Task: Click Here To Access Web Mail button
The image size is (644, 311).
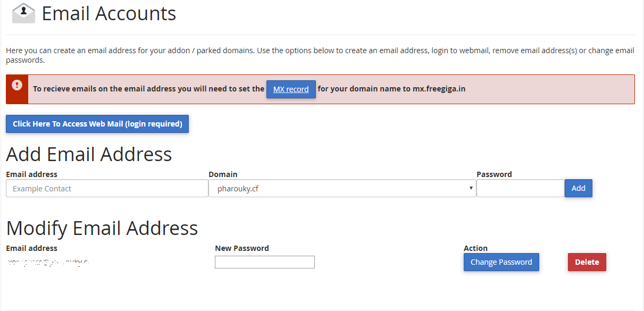Action: pos(97,124)
